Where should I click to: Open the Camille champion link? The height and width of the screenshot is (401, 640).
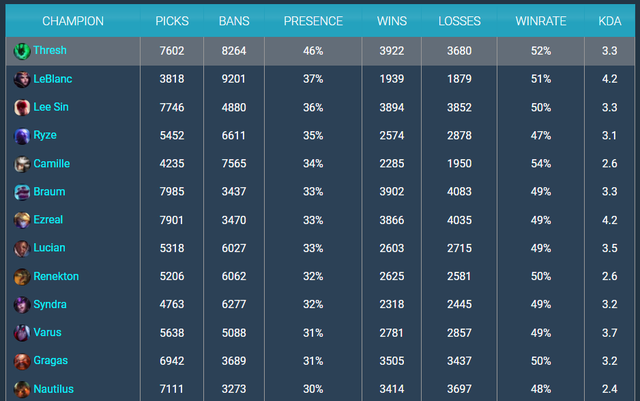(x=51, y=164)
